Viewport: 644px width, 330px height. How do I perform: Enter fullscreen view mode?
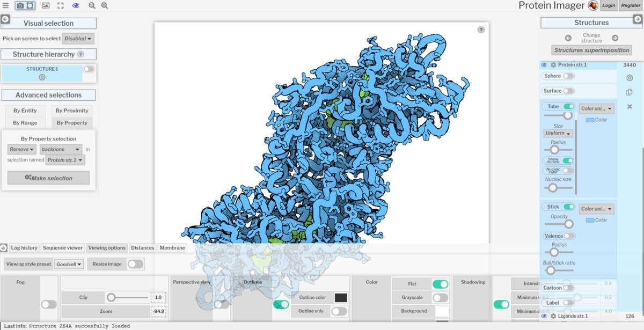[x=61, y=5]
